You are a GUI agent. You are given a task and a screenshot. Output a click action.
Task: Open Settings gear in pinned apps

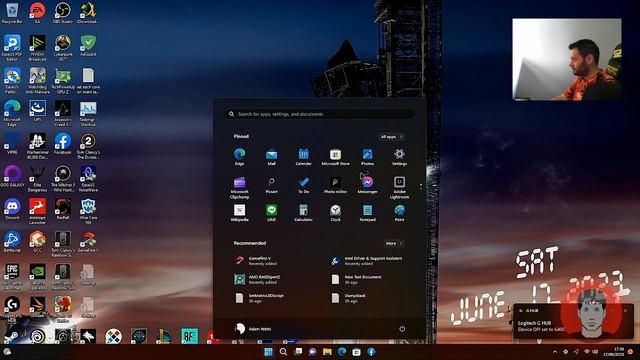point(399,157)
